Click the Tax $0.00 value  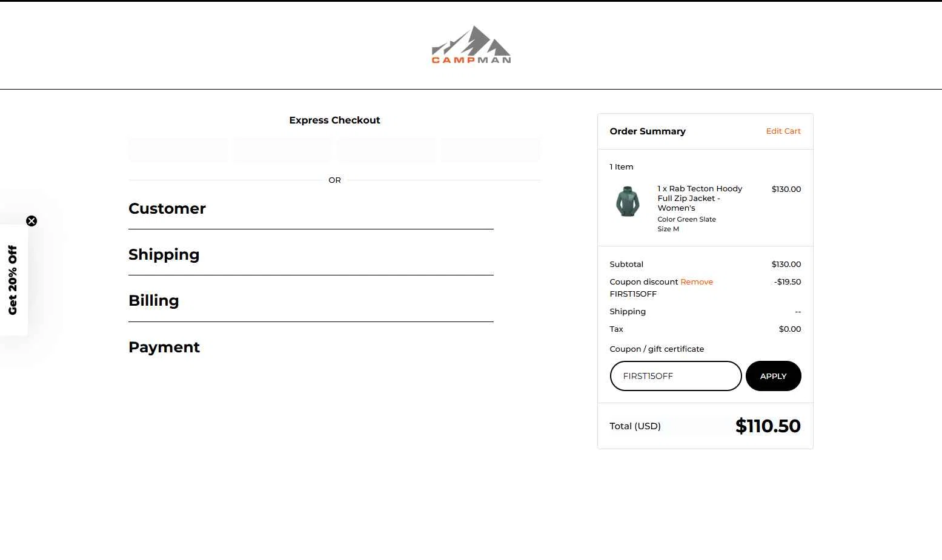click(x=790, y=329)
